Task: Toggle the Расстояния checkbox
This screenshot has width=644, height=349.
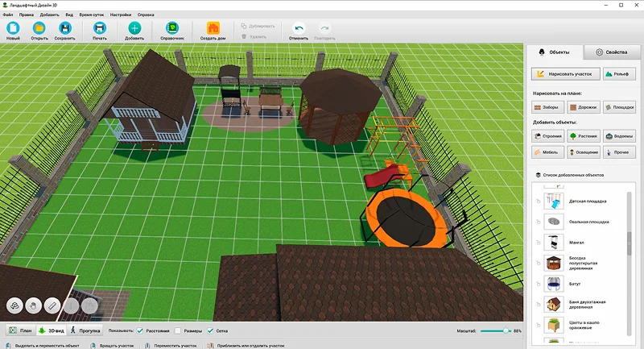Action: (x=140, y=331)
